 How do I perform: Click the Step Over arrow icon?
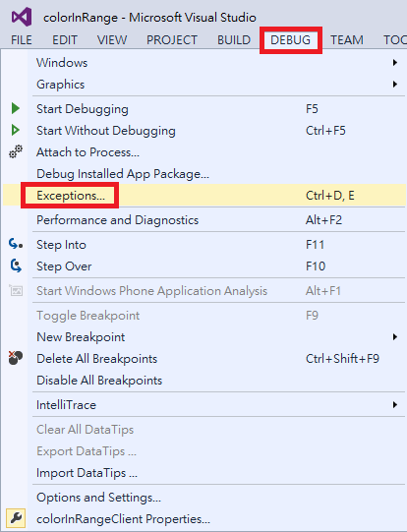[x=16, y=266]
